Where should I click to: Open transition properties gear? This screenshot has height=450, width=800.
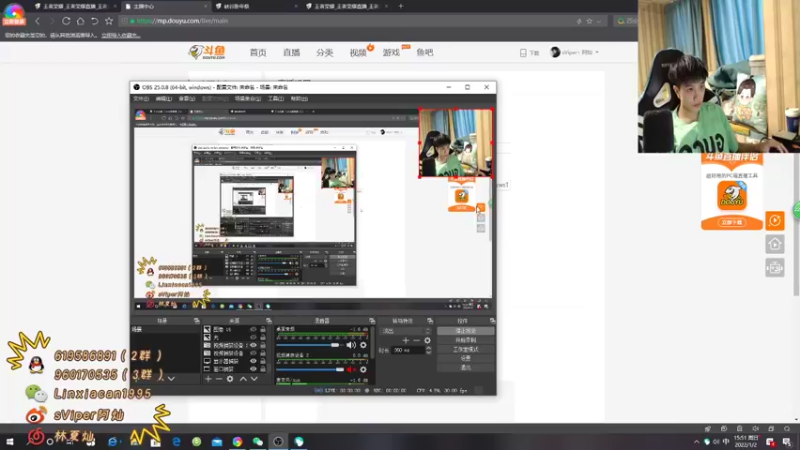428,340
